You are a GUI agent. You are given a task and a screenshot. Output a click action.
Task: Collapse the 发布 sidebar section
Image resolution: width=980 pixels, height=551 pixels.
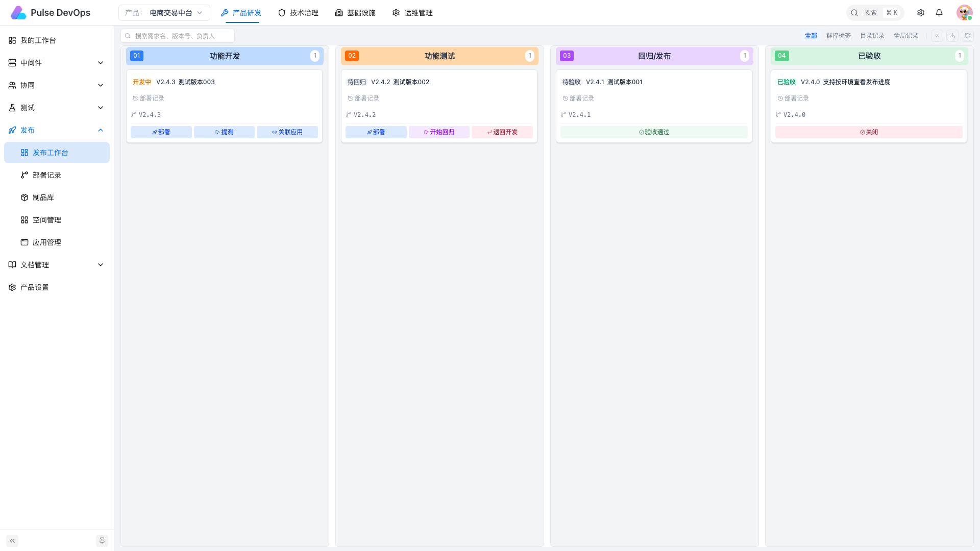click(x=57, y=130)
